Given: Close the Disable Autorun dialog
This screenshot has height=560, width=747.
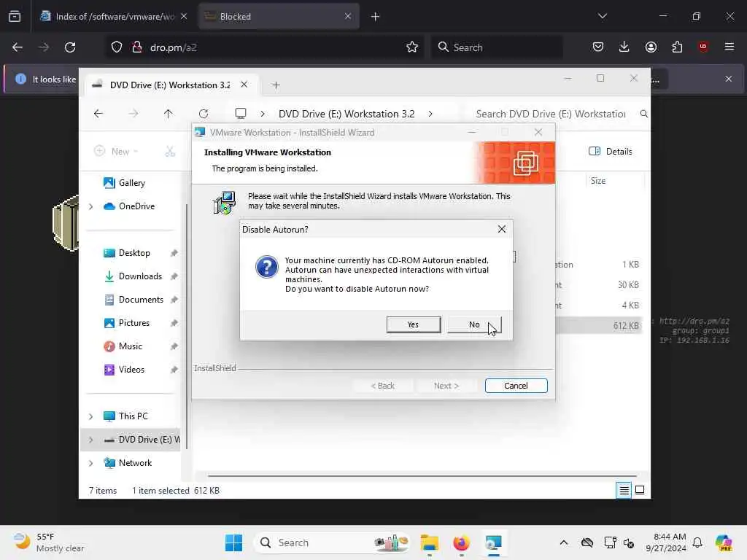Looking at the screenshot, I should pos(501,229).
